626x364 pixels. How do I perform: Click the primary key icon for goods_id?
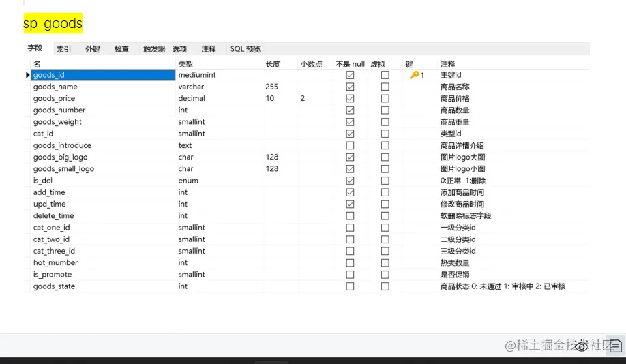point(415,74)
